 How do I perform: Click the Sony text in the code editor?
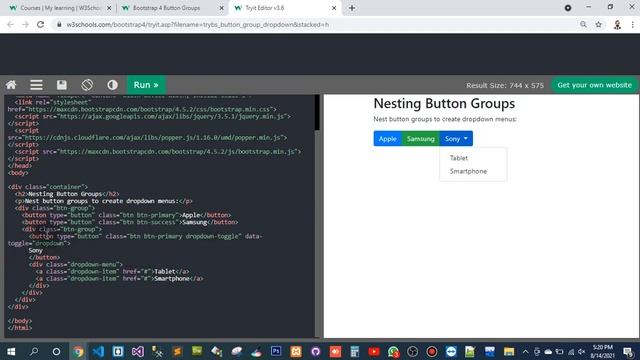tap(36, 250)
